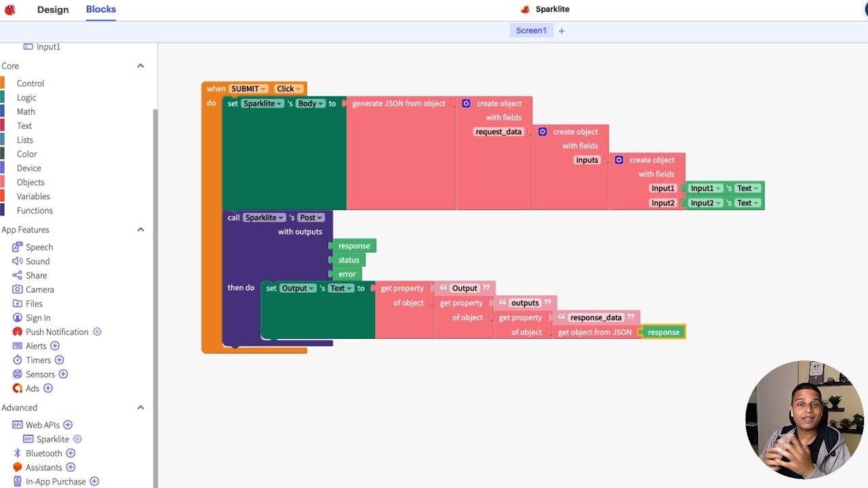Collapse the App Features section
This screenshot has width=868, height=488.
coord(140,230)
